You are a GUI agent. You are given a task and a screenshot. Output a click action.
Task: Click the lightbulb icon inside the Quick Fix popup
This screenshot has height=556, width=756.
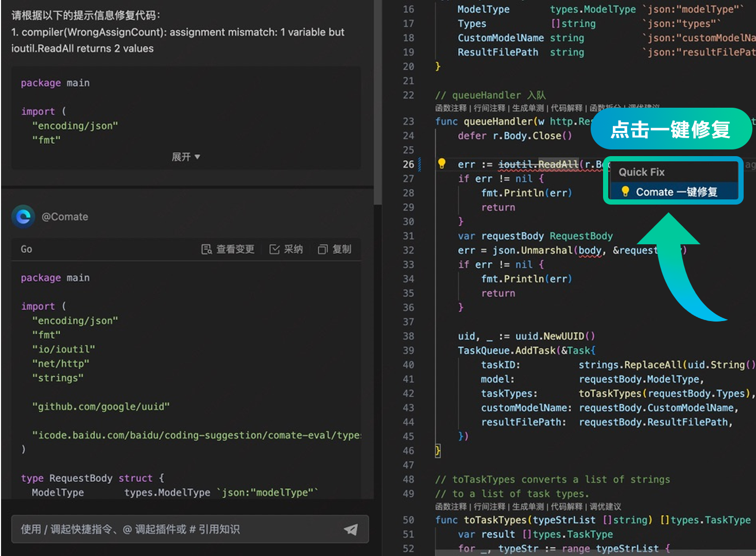pyautogui.click(x=626, y=191)
